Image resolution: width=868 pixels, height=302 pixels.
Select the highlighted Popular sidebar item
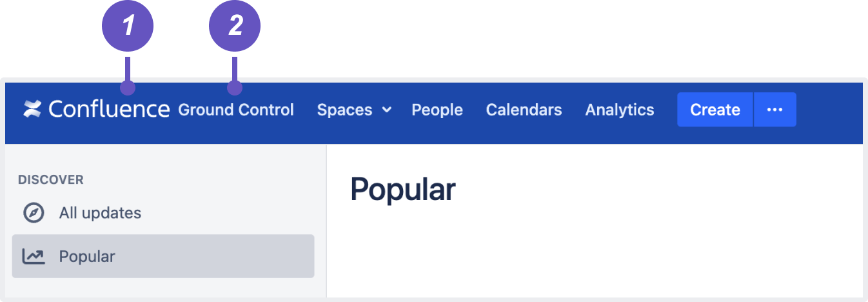(x=163, y=256)
